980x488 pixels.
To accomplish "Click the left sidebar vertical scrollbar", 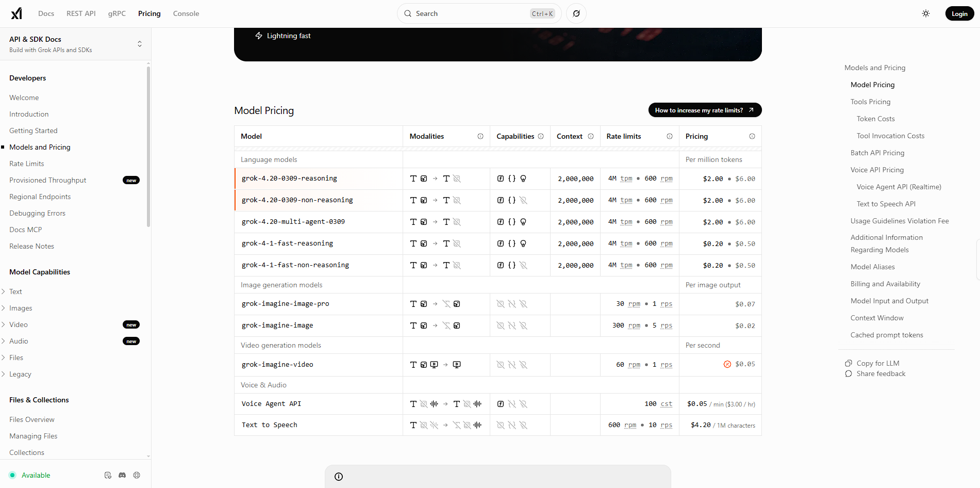I will [x=148, y=147].
